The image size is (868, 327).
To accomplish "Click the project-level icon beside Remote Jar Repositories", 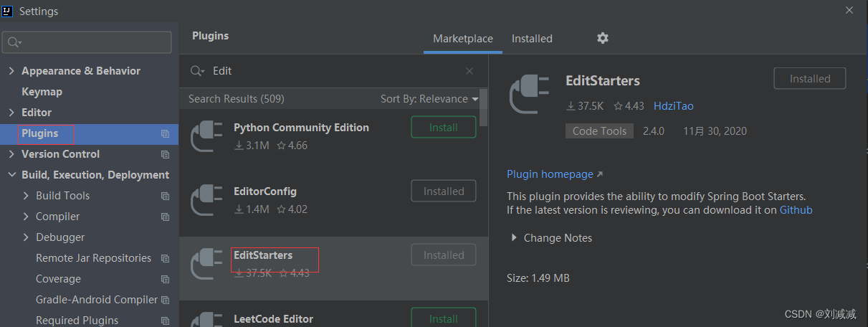I will tap(165, 258).
